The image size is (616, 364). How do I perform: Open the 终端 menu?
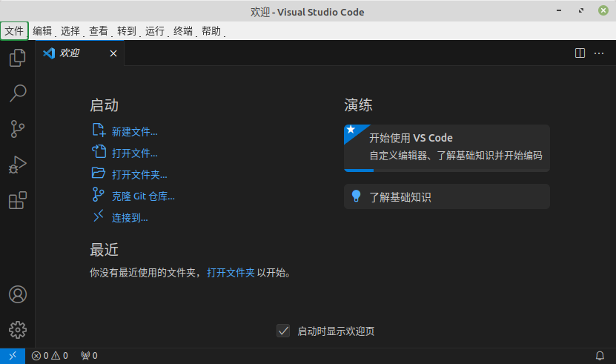[183, 30]
